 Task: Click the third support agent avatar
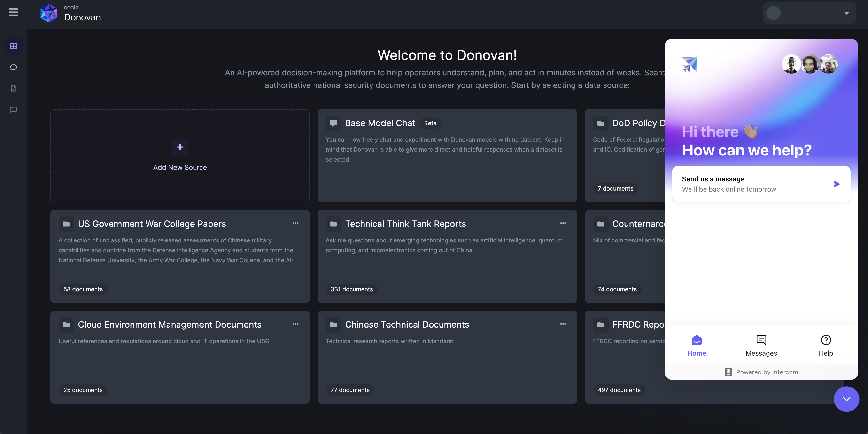click(829, 64)
